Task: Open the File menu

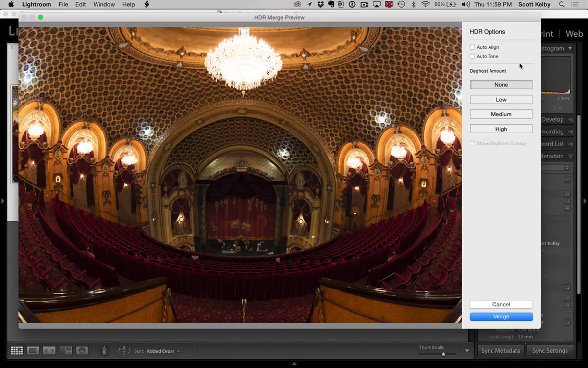Action: [x=63, y=4]
